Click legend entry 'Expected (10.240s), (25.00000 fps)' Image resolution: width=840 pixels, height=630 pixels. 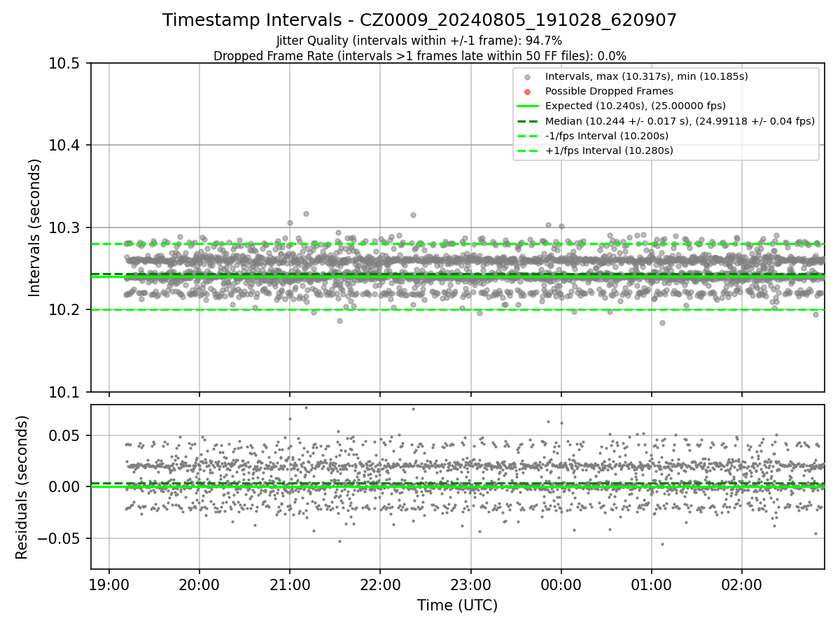click(636, 106)
